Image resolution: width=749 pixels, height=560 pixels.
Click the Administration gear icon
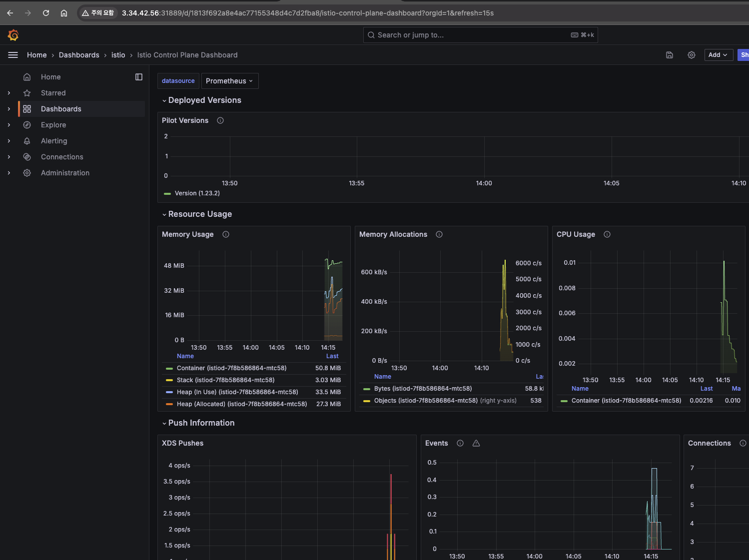(x=27, y=173)
